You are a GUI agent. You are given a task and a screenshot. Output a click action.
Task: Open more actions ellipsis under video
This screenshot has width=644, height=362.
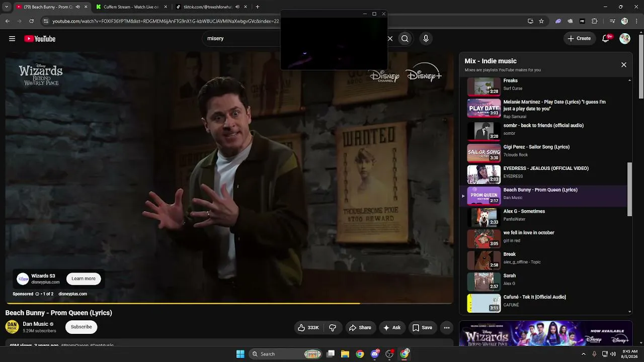pos(447,328)
